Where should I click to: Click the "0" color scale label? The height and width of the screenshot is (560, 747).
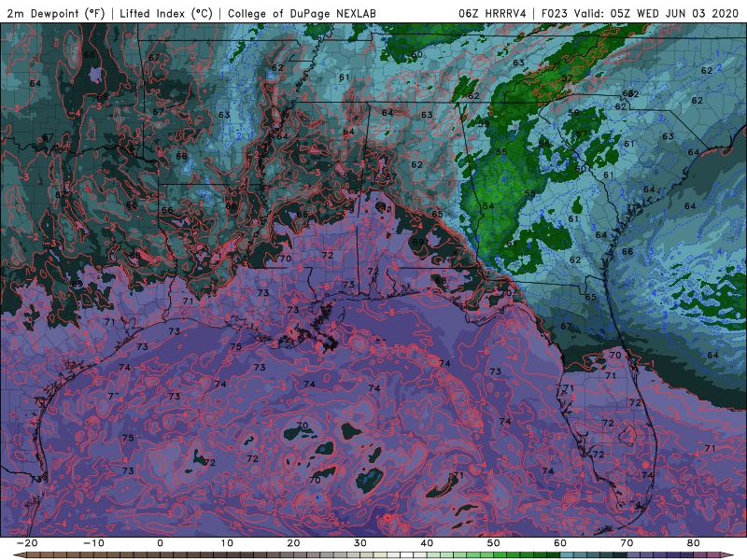(160, 543)
